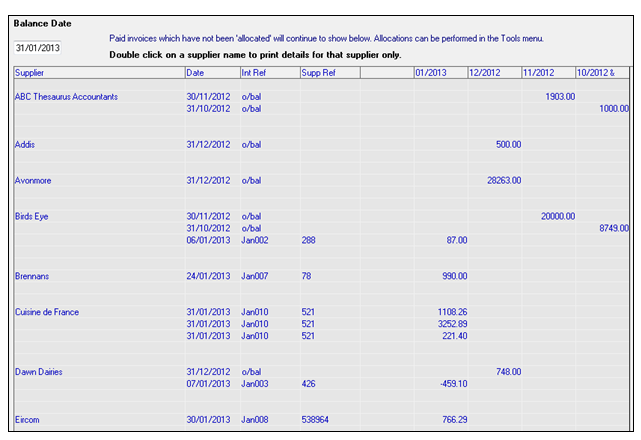Click the 3252.89 amount cell
Image resolution: width=641 pixels, height=440 pixels.
click(x=452, y=324)
